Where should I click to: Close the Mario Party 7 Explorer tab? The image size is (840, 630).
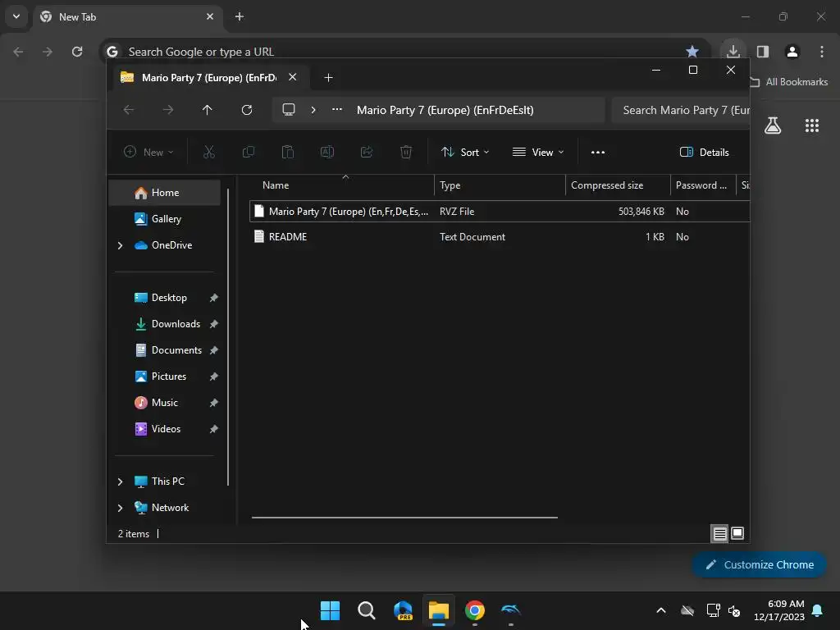(x=293, y=77)
